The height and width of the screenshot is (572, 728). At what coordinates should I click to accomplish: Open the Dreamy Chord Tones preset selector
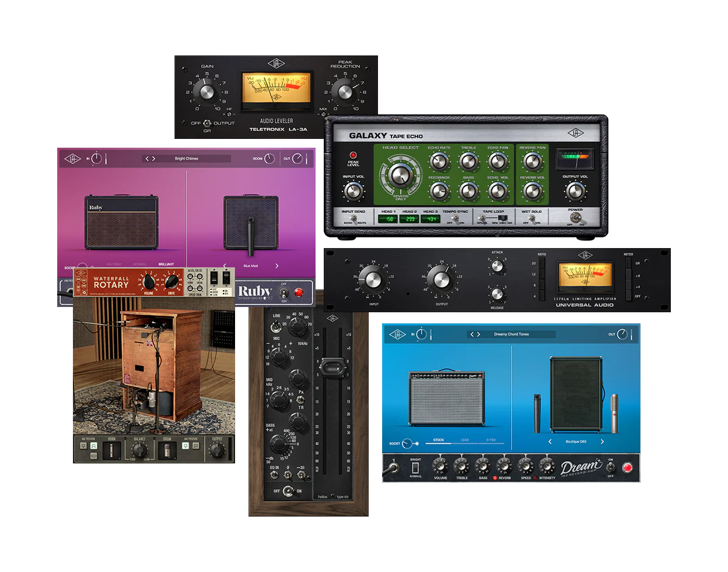511,334
